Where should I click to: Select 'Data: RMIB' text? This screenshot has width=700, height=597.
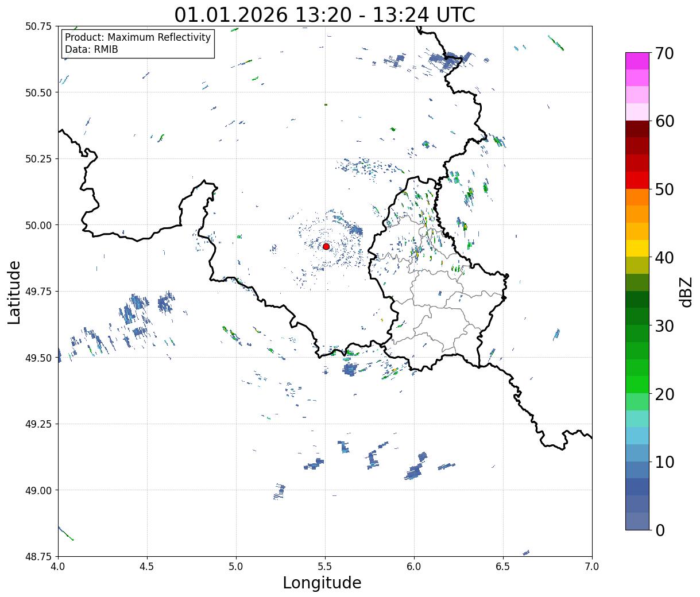(91, 49)
